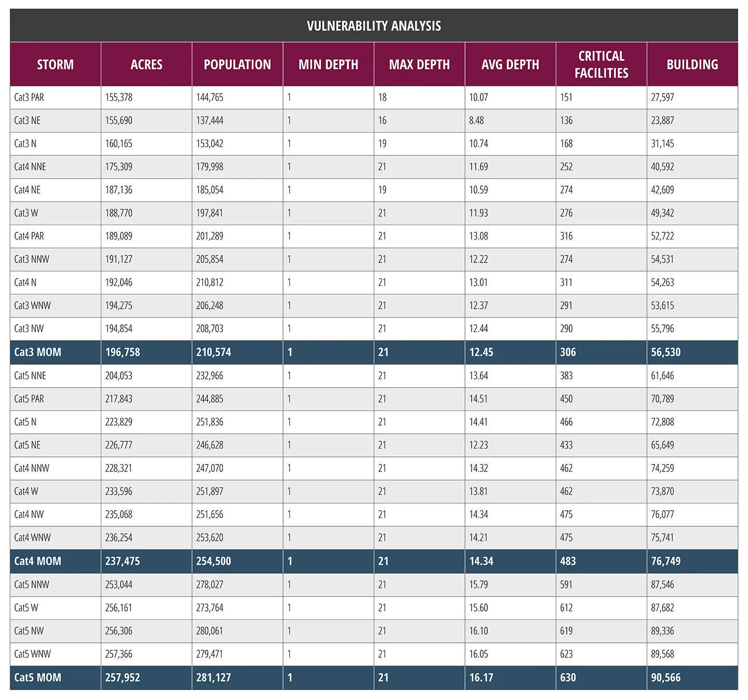Select the Cat5 MOM average depth 16.17
The width and height of the screenshot is (748, 700).
[482, 678]
